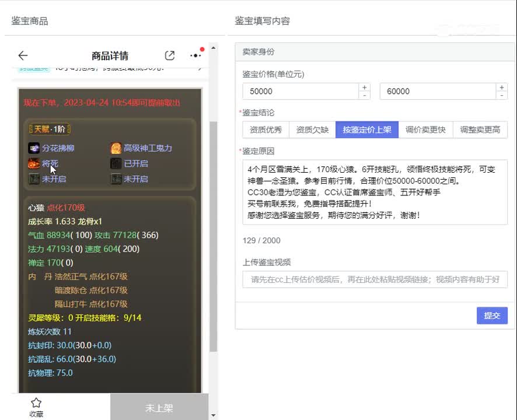Decrease the 60000 price with minus stepper
Viewport: 517px width, 420px height.
click(x=501, y=95)
